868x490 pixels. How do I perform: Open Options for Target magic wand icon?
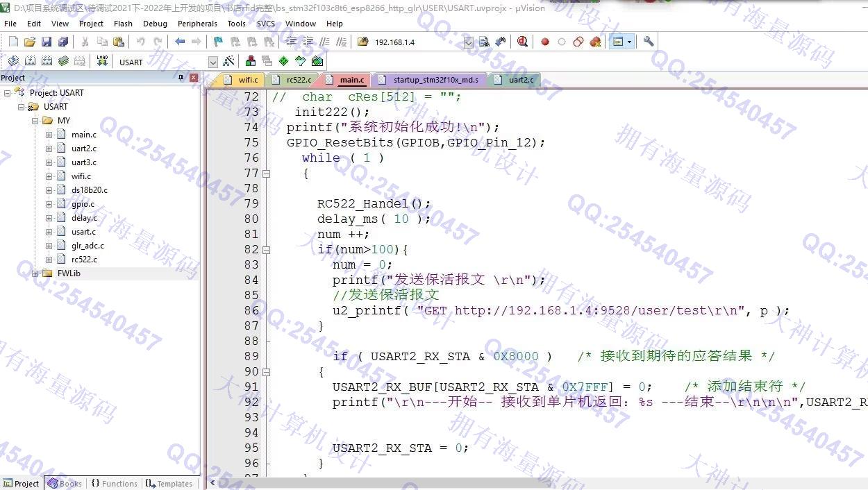(228, 61)
